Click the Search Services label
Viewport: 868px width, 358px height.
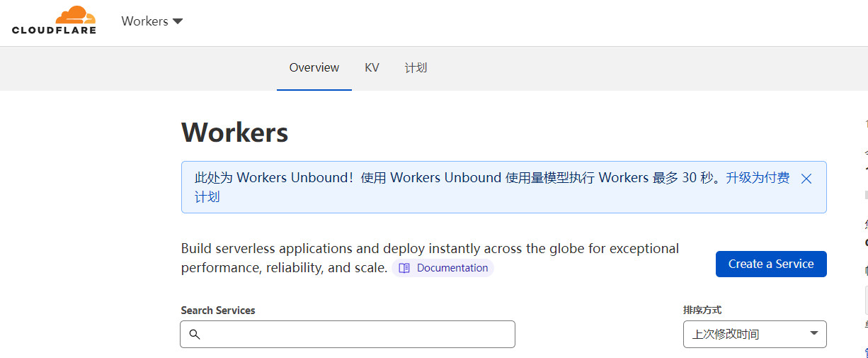(218, 310)
